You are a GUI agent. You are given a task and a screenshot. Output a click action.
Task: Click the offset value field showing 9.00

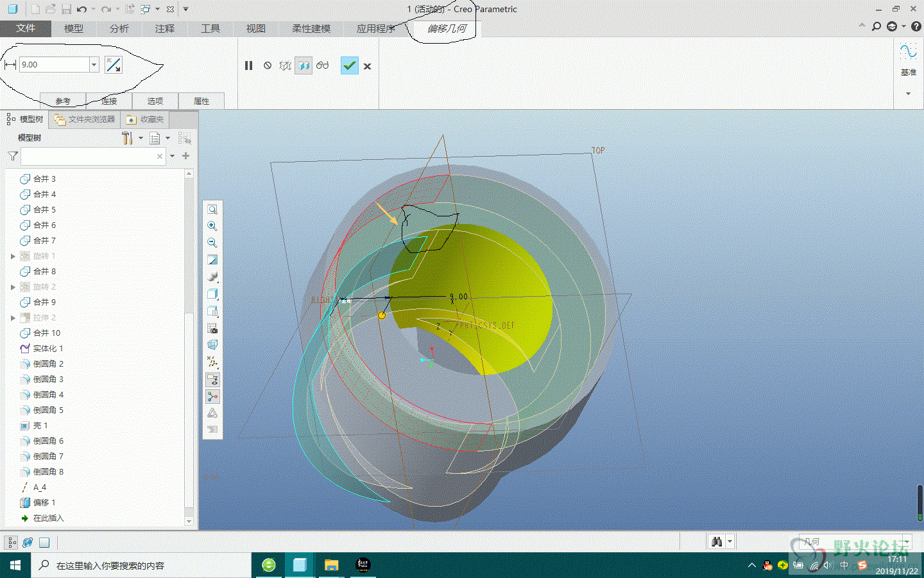pyautogui.click(x=55, y=64)
